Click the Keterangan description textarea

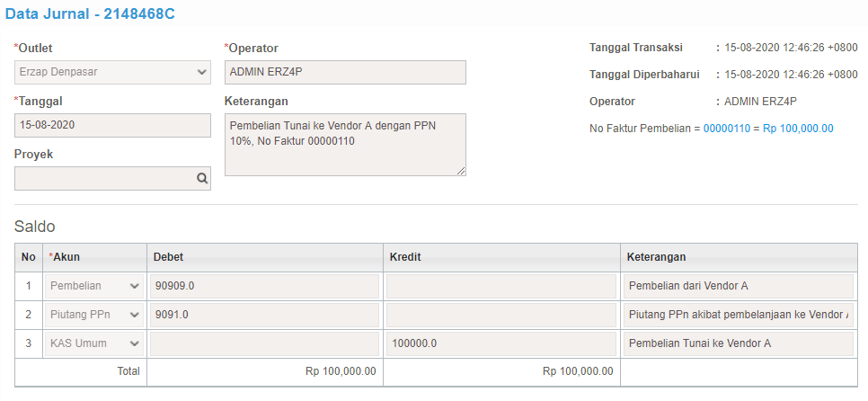click(345, 145)
